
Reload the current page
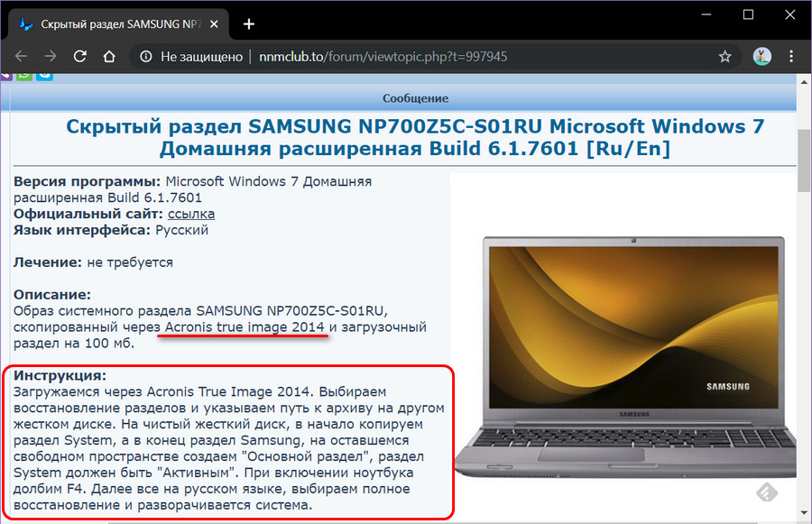click(79, 56)
